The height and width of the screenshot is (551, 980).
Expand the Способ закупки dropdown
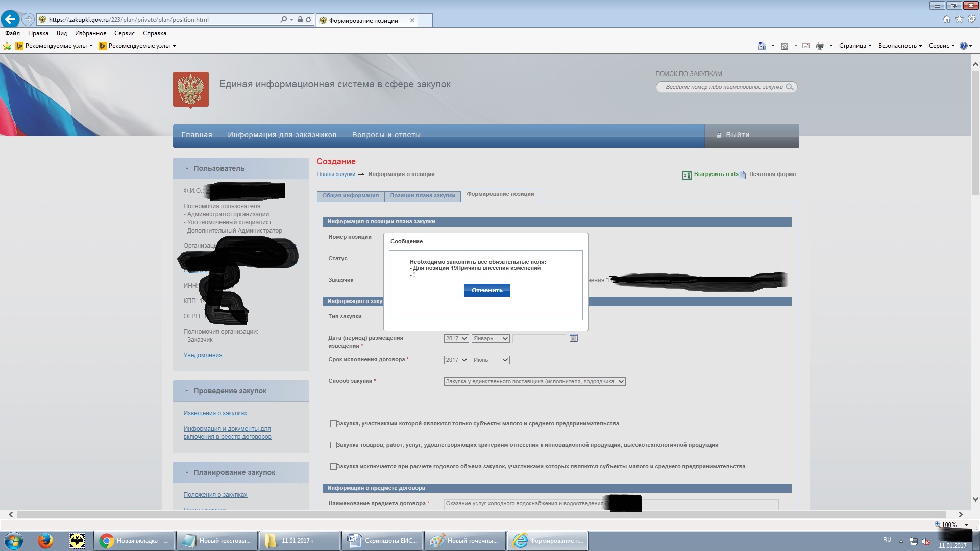coord(534,381)
